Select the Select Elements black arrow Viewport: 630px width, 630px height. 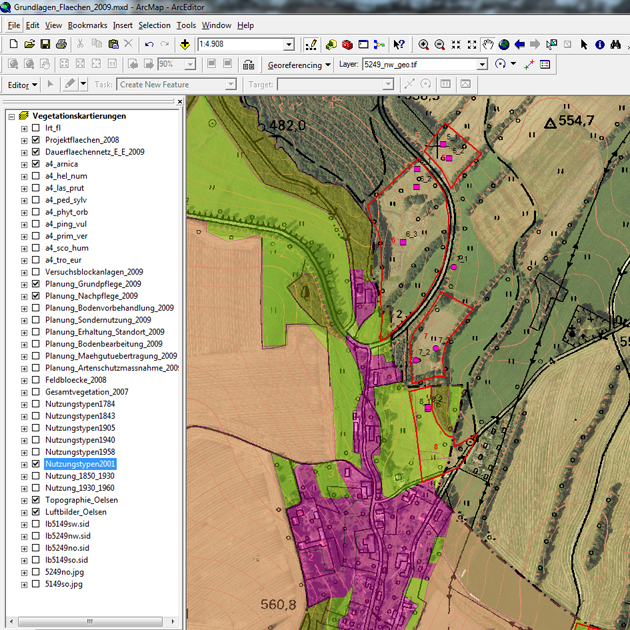pyautogui.click(x=584, y=44)
